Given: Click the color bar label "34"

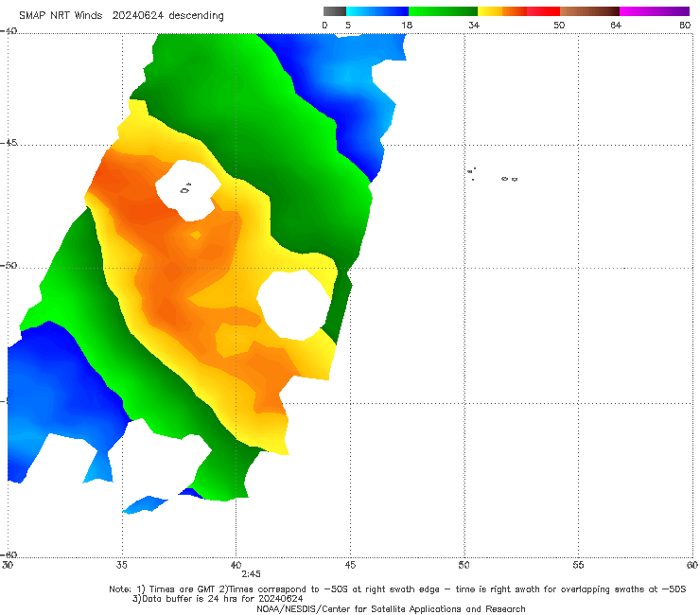Looking at the screenshot, I should [474, 25].
